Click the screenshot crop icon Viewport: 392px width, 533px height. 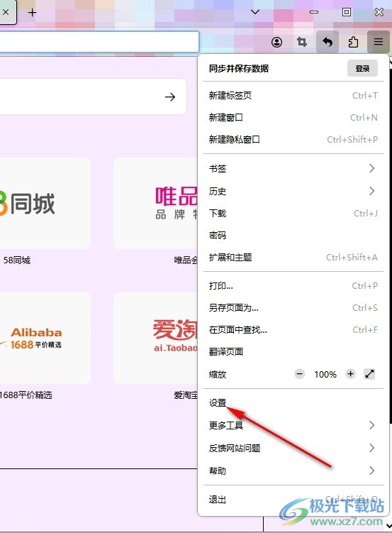[x=302, y=42]
